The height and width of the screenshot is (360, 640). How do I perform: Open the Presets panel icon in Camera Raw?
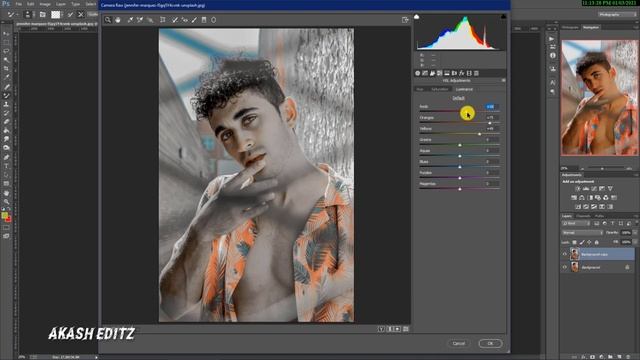pos(476,73)
